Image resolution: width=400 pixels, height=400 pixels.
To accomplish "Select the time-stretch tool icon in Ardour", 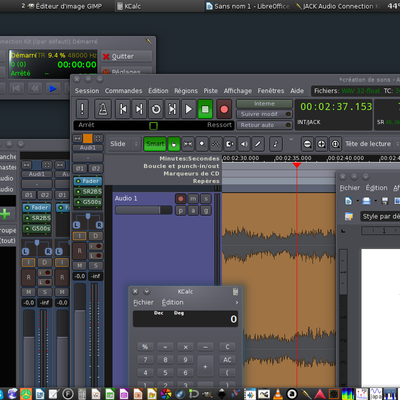I will (230, 144).
